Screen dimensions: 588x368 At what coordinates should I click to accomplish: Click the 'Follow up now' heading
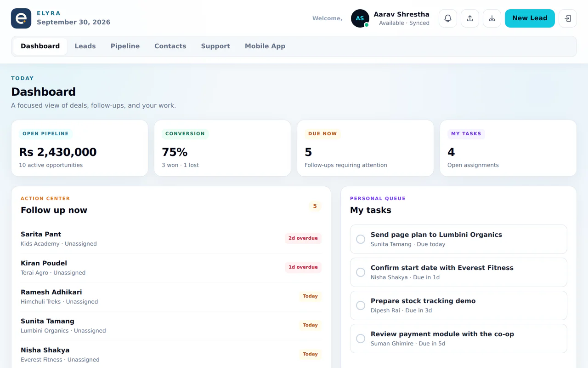point(54,210)
